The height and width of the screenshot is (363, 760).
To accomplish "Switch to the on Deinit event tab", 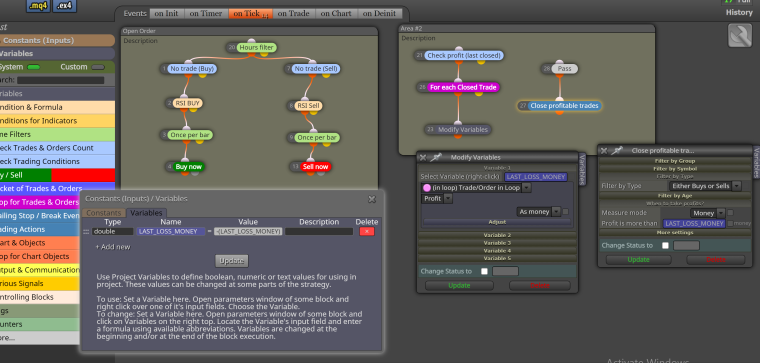I will 380,13.
